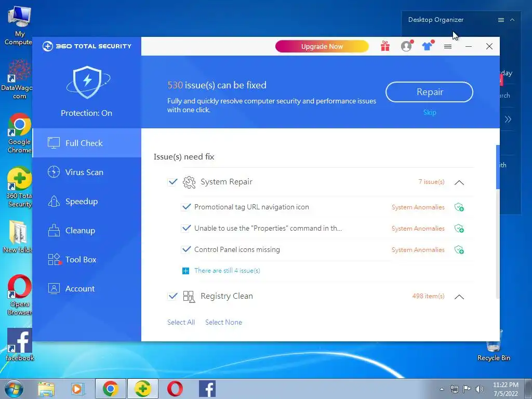Click the Repair button

pyautogui.click(x=429, y=92)
